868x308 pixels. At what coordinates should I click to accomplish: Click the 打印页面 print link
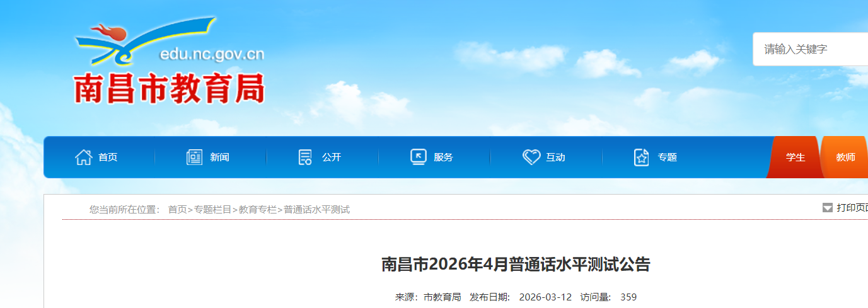tap(852, 208)
